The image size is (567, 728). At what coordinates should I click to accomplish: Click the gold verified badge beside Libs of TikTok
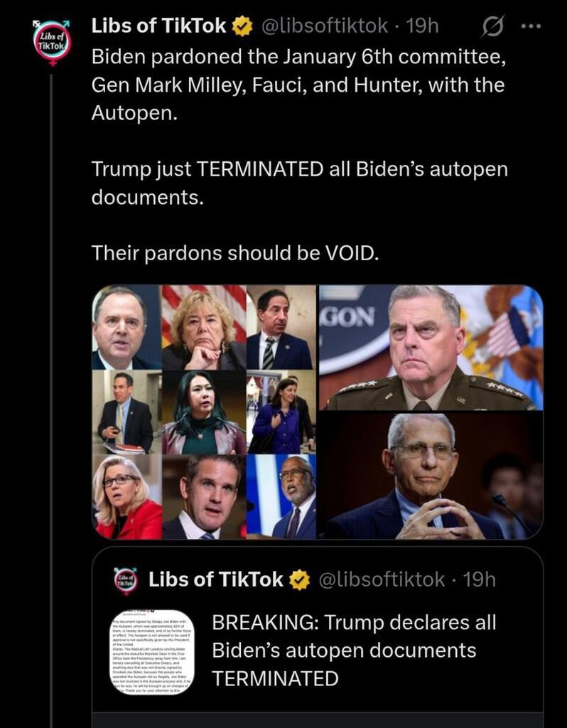[242, 26]
